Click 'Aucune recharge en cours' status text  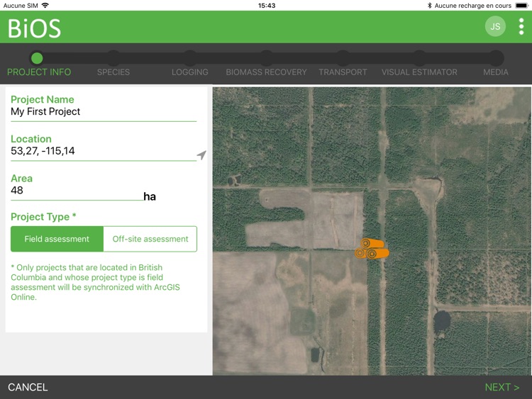[472, 6]
